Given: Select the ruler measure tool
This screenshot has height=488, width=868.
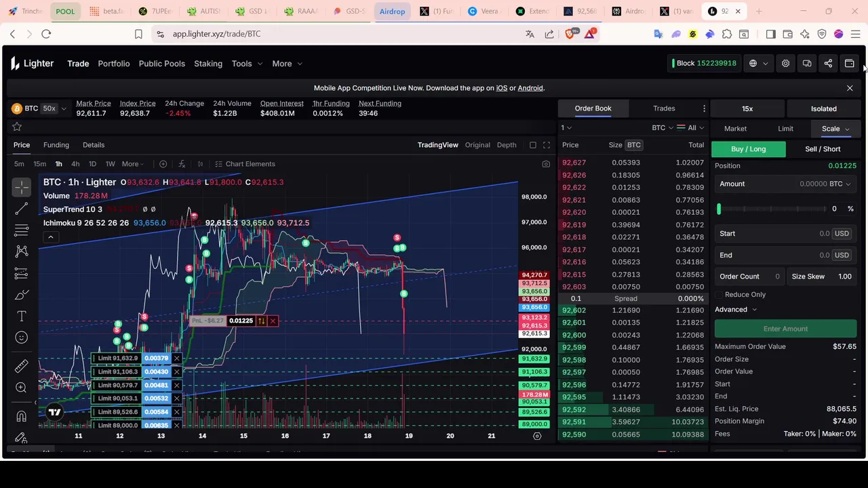Looking at the screenshot, I should tap(21, 366).
